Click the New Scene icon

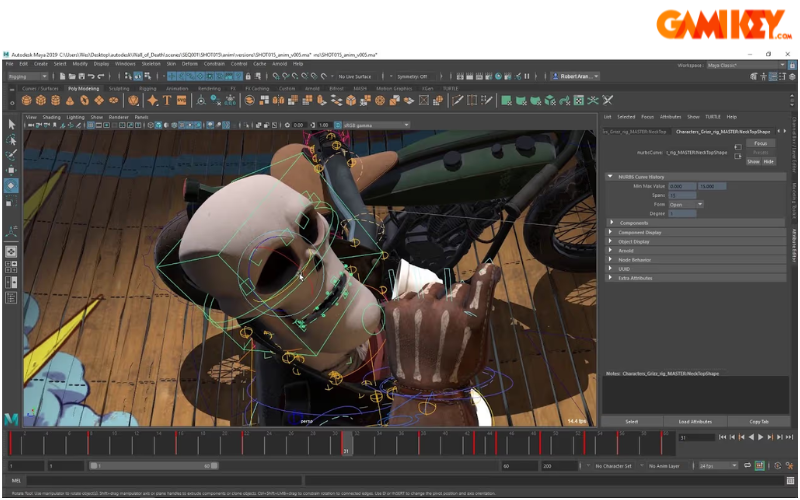pos(62,77)
